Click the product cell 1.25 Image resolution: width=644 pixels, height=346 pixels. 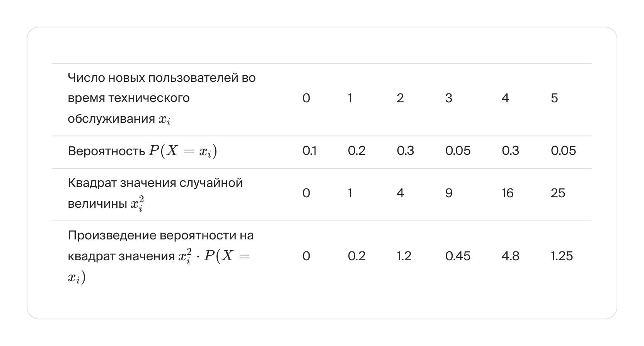562,256
